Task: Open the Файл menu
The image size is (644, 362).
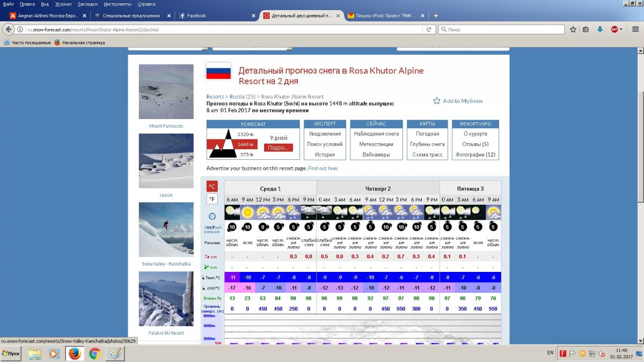Action: [8, 4]
